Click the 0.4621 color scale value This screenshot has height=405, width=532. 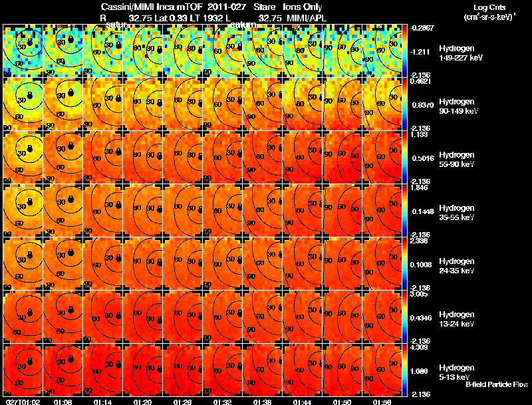(420, 81)
